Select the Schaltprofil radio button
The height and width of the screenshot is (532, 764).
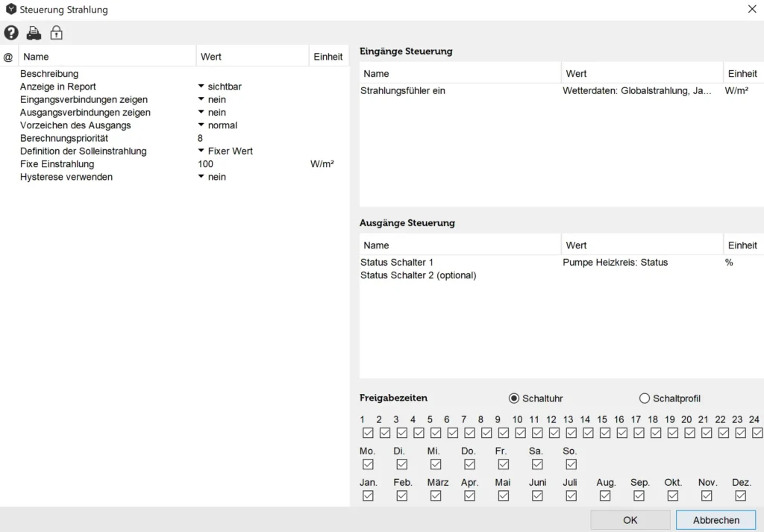[x=644, y=398]
